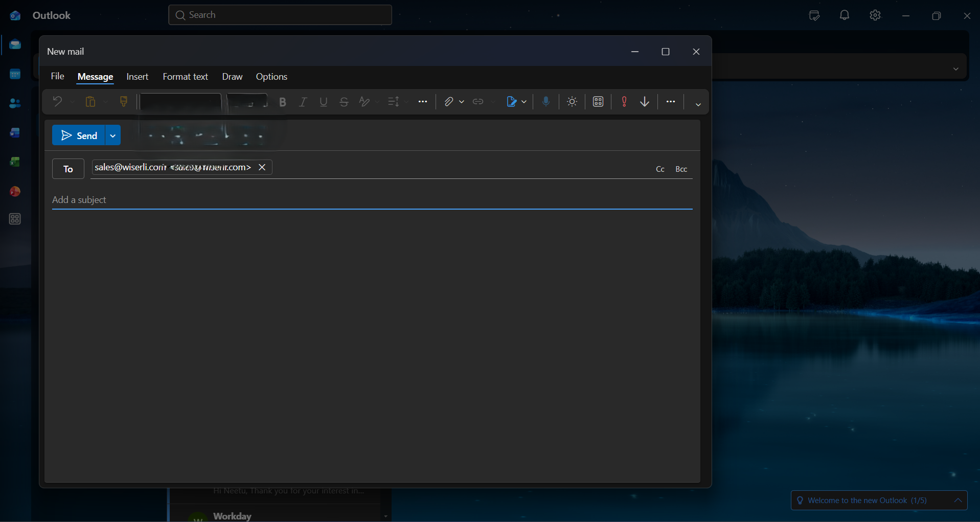The height and width of the screenshot is (522, 980).
Task: Open the font size combo box
Action: pos(247,102)
